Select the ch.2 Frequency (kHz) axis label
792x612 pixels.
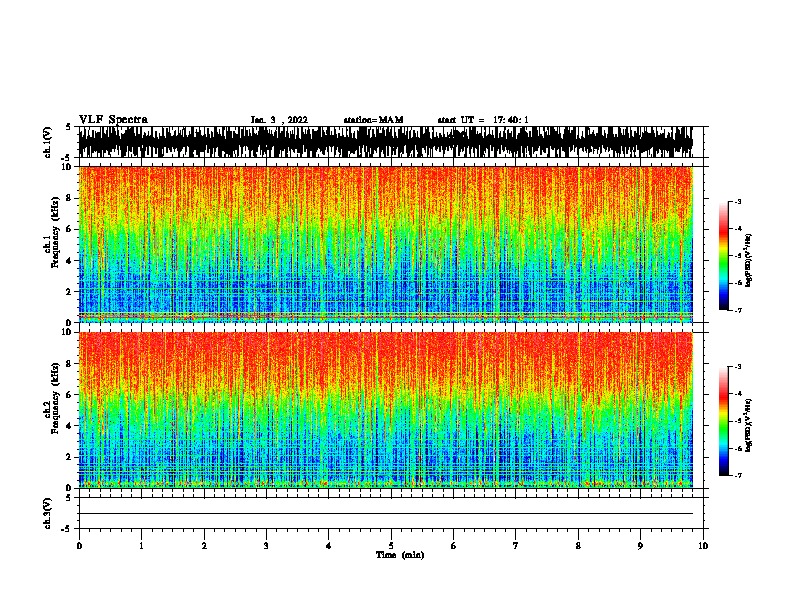click(x=52, y=398)
